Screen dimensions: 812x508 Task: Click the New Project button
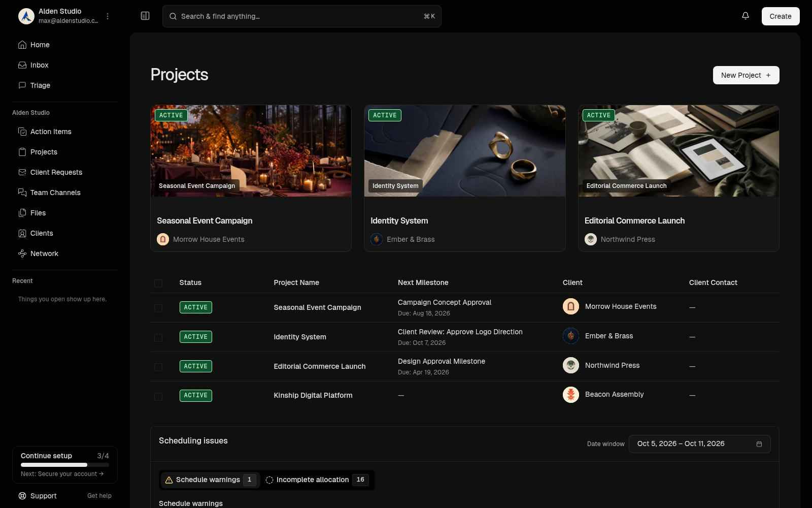(x=746, y=75)
